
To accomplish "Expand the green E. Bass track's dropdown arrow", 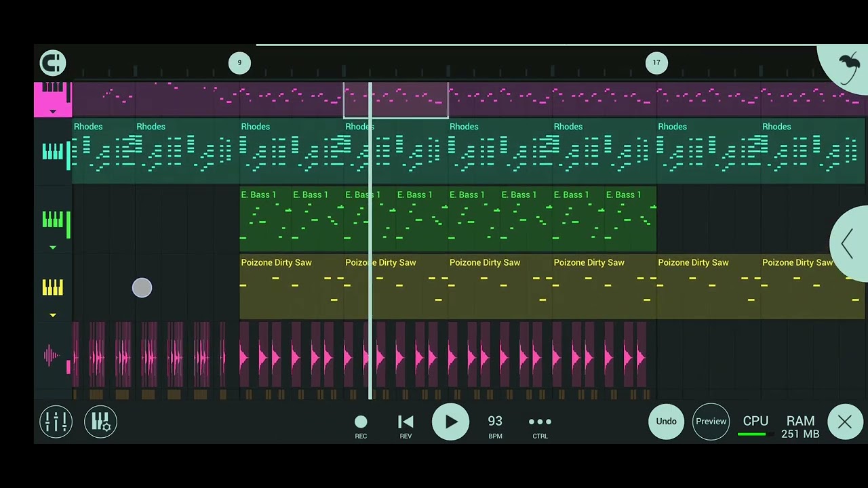I will coord(53,247).
